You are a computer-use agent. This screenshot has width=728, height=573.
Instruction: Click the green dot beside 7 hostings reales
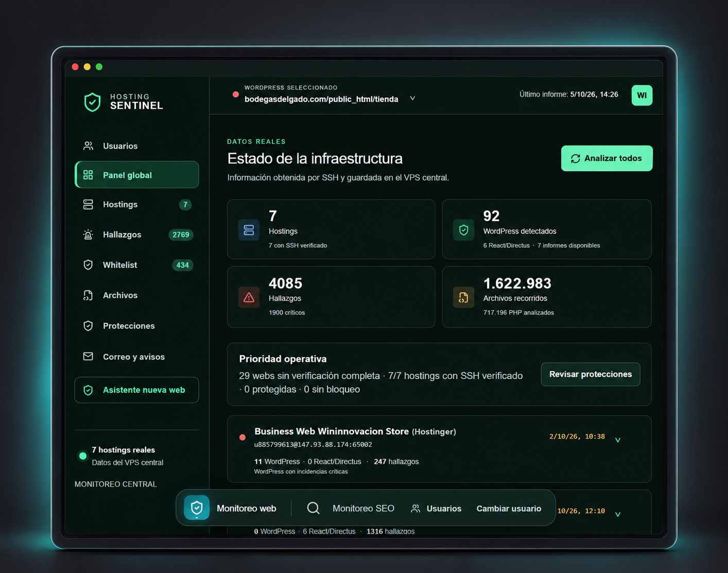[82, 456]
